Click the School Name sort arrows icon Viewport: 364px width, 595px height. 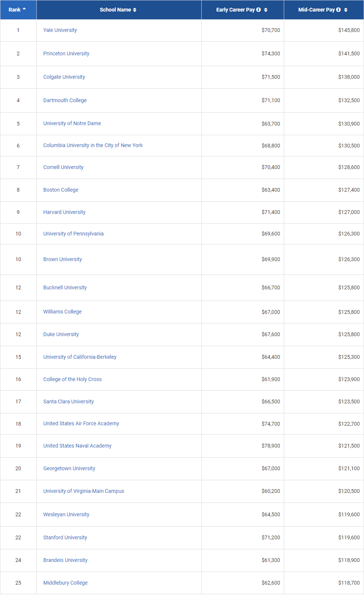(134, 10)
